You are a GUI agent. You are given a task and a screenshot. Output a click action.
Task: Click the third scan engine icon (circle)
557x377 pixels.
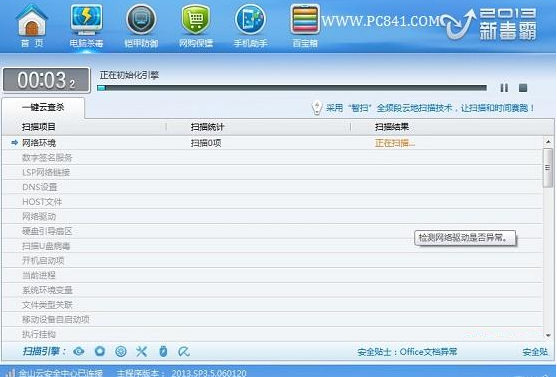click(x=121, y=351)
